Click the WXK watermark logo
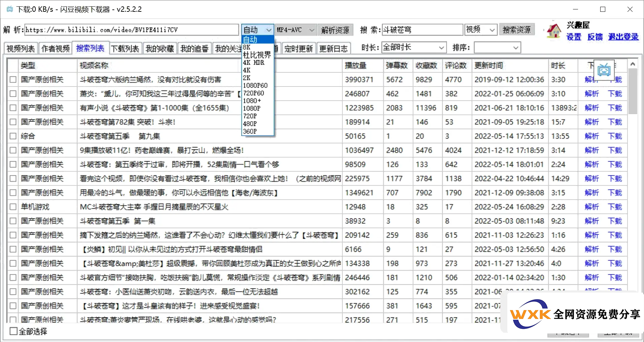 530,314
